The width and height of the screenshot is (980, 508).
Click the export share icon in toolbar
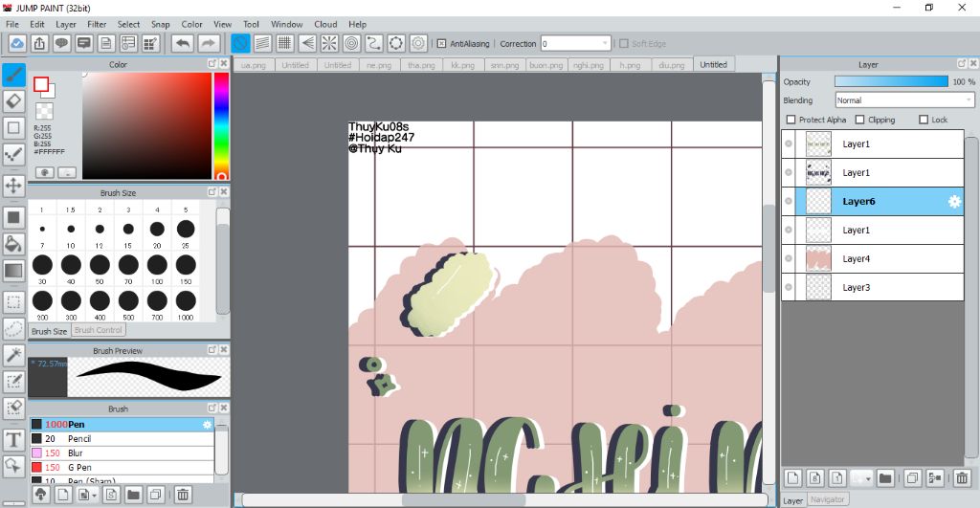click(x=39, y=44)
